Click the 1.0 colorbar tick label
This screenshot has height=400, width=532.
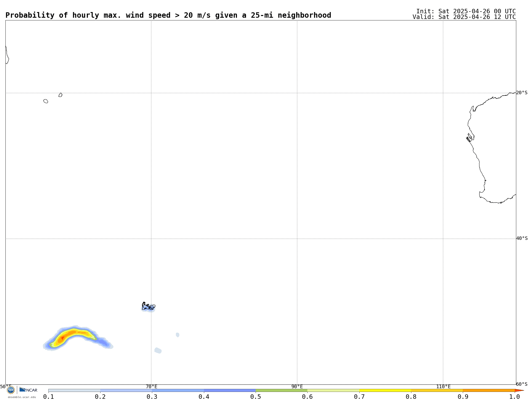click(515, 397)
